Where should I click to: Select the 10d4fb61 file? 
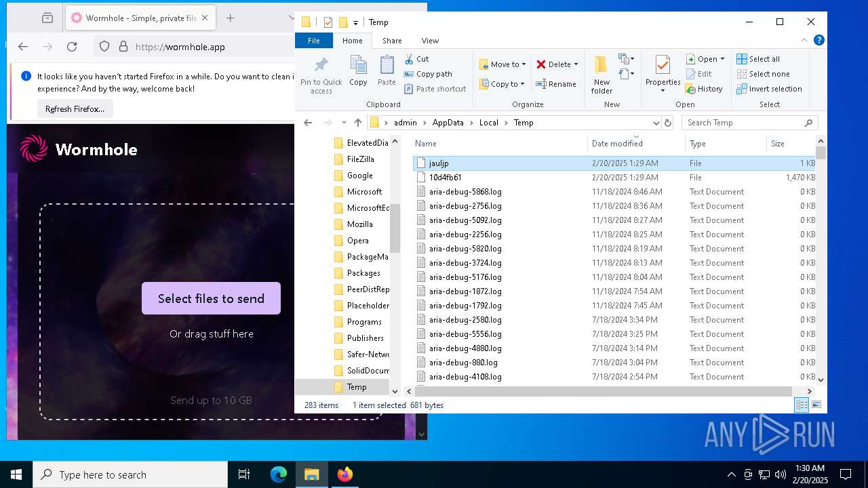[614, 178]
